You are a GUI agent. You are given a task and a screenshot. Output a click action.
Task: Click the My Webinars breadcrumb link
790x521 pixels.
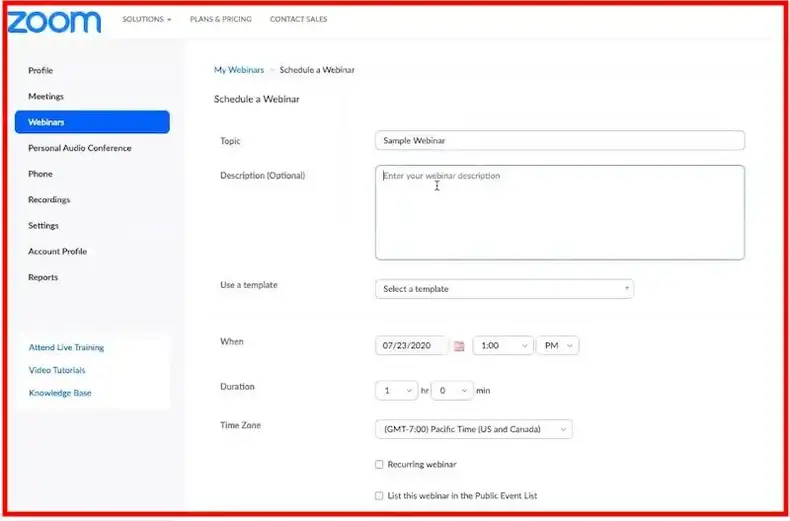coord(239,70)
